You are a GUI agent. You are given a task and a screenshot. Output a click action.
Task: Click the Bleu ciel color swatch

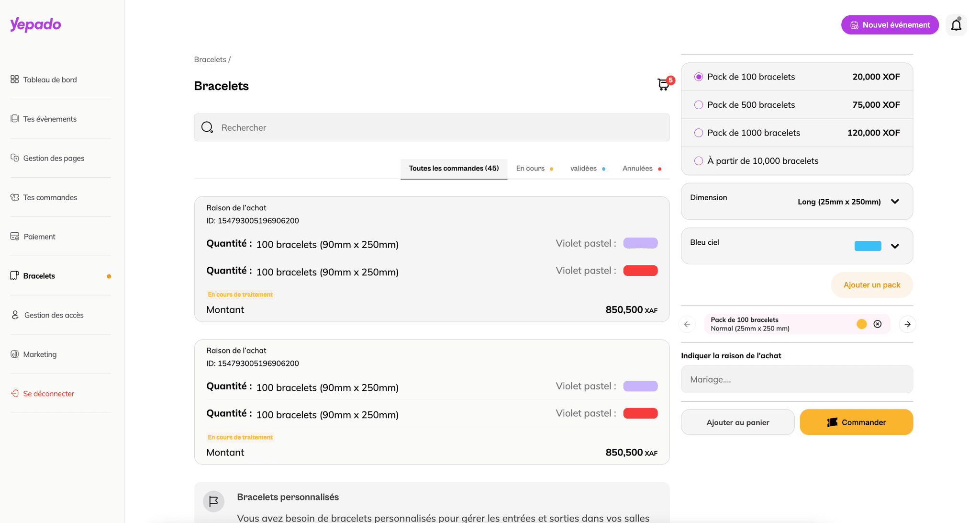[x=868, y=246]
